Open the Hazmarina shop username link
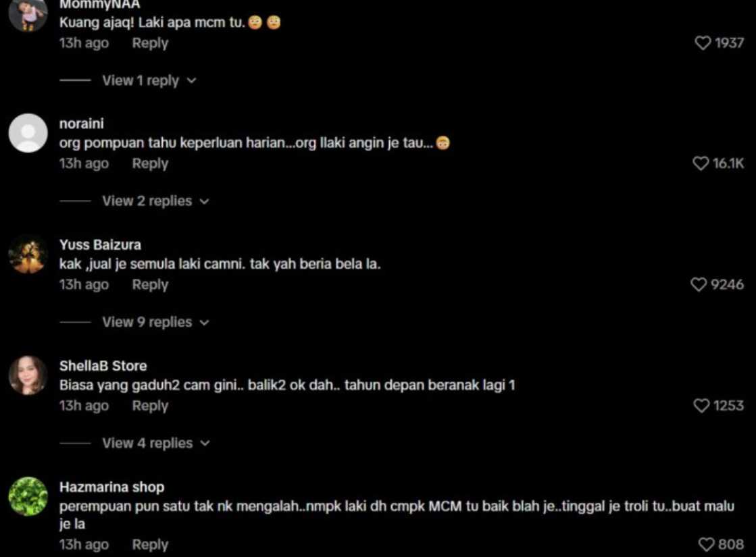The height and width of the screenshot is (557, 756). pos(112,487)
